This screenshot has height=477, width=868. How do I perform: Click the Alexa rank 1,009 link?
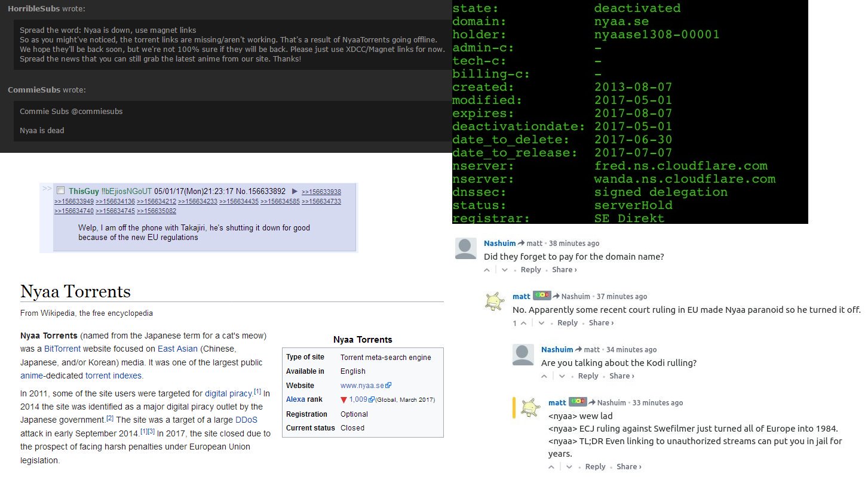coord(358,399)
